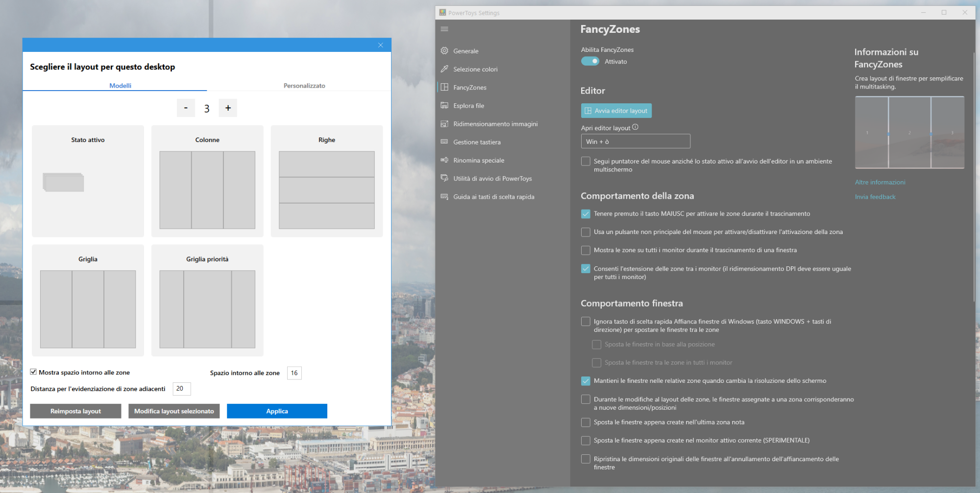Check Ignora tasto di scelta rapida Affianca finestre

pyautogui.click(x=586, y=321)
